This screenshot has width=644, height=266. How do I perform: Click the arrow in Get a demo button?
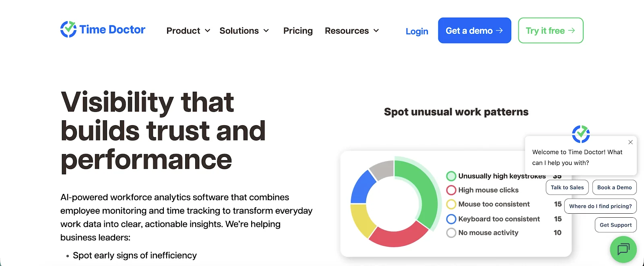click(x=500, y=31)
